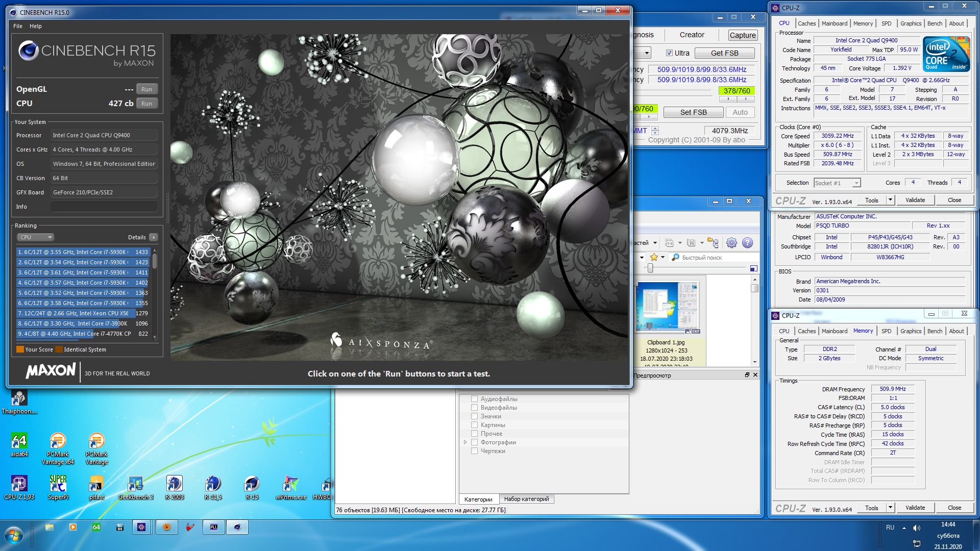Open Tools dropdown arrow in lower CPU-Z
Viewport: 980px width, 551px height.
tap(890, 508)
